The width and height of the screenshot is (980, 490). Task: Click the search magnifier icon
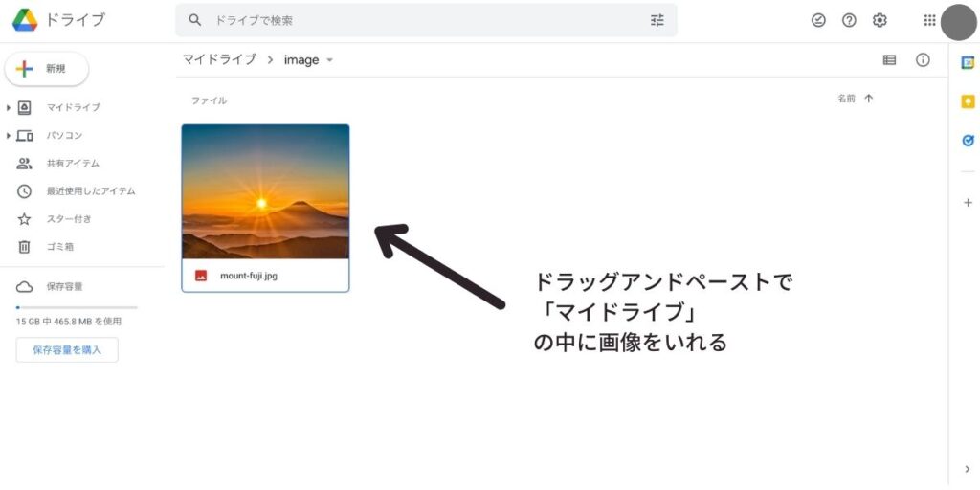click(195, 20)
